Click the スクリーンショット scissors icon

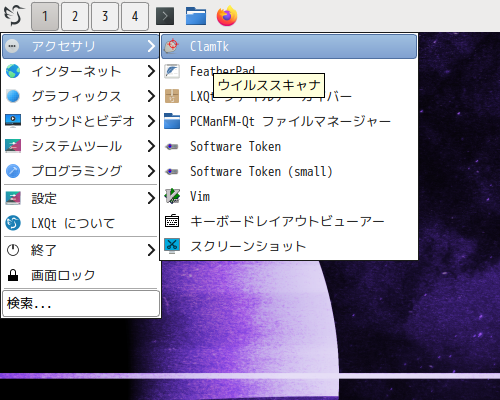[172, 246]
